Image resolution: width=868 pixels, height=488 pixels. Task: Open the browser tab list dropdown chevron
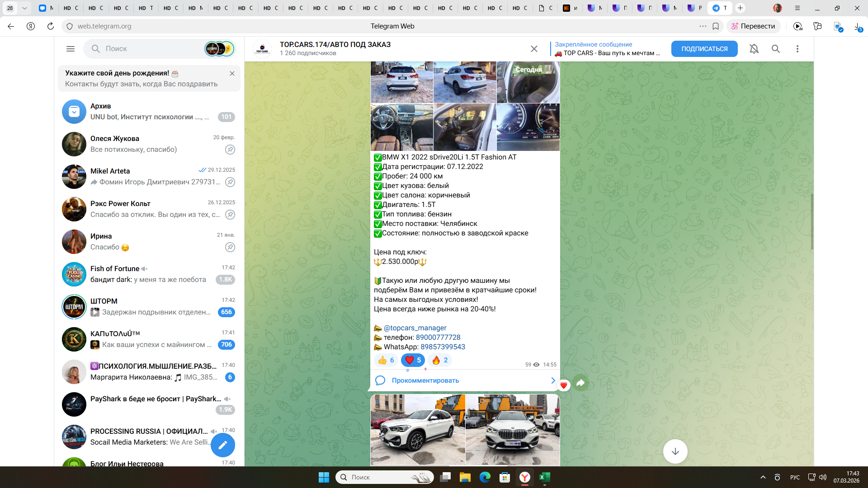pos(24,8)
